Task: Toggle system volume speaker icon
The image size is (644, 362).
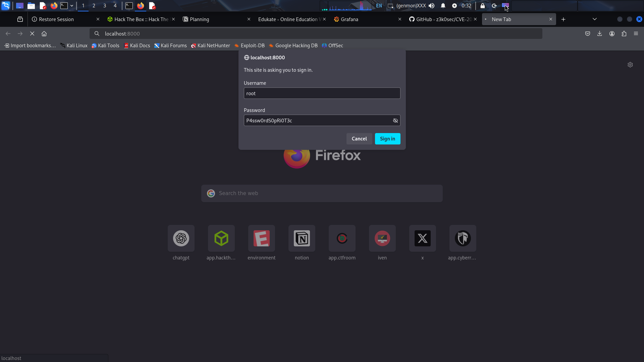Action: click(x=432, y=6)
